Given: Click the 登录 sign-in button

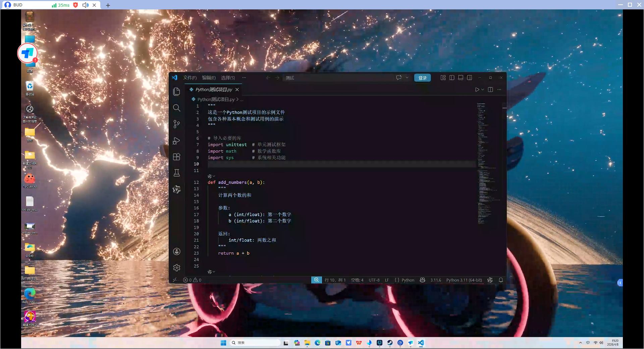Looking at the screenshot, I should coord(422,78).
